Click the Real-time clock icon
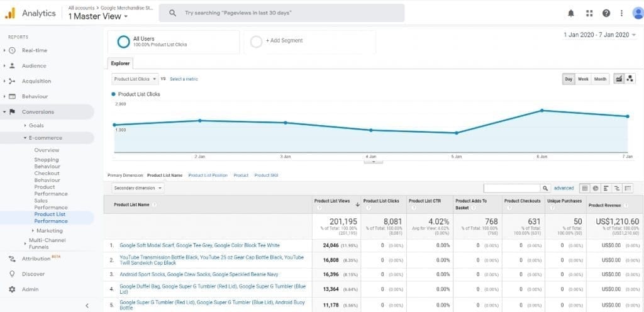The image size is (644, 312). click(x=13, y=50)
